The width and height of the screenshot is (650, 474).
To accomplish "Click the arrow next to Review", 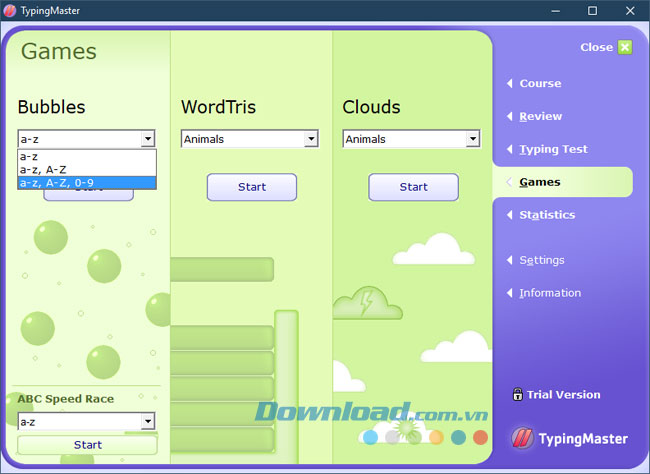I will pos(510,116).
